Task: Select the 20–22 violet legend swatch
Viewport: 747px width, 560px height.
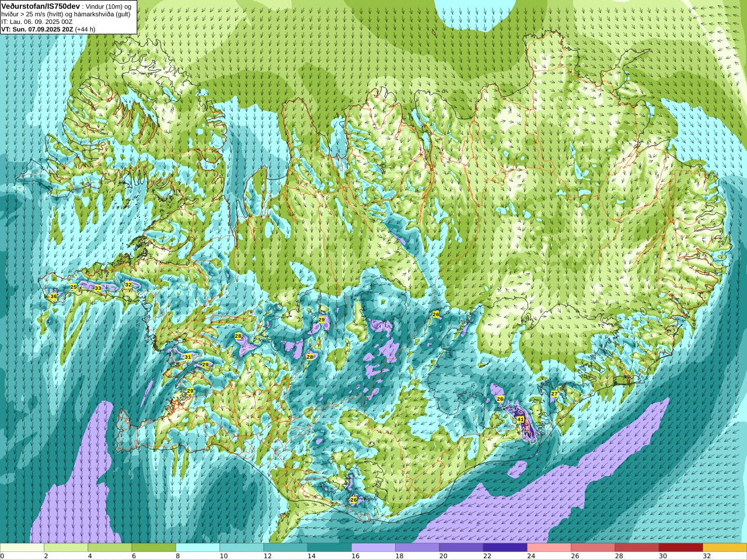Action: coord(461,548)
